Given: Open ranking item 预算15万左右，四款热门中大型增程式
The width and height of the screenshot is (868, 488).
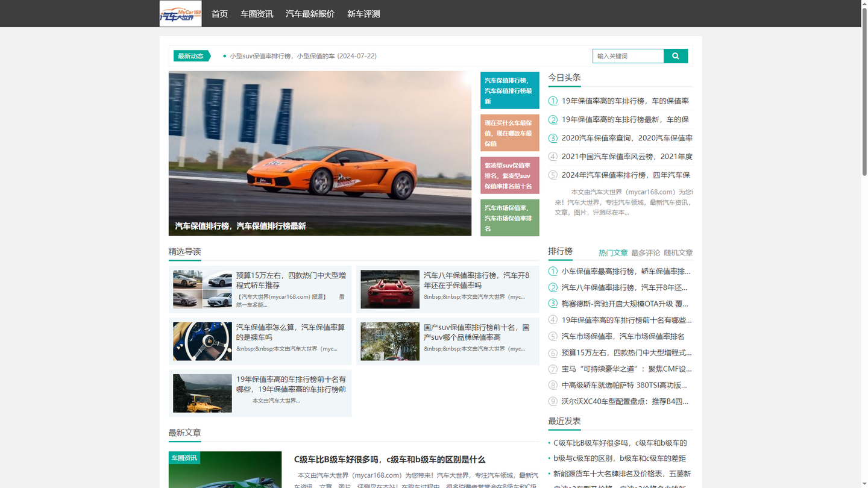Looking at the screenshot, I should click(627, 353).
